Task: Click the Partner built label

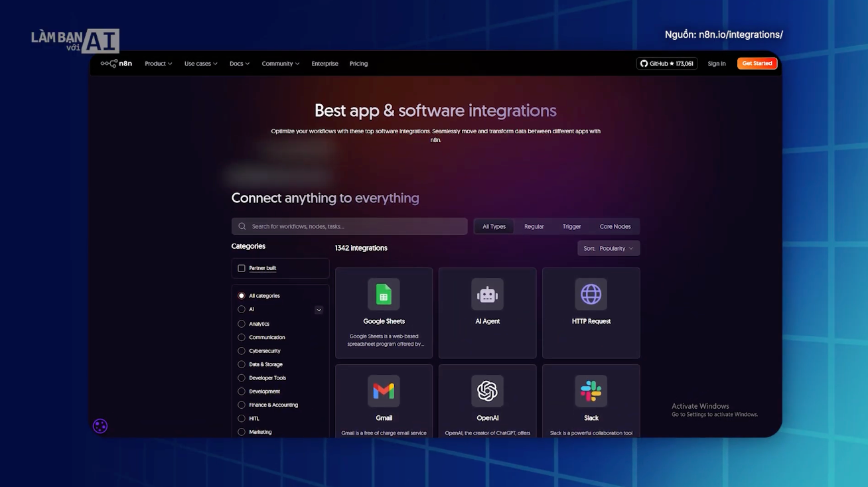Action: 263,268
